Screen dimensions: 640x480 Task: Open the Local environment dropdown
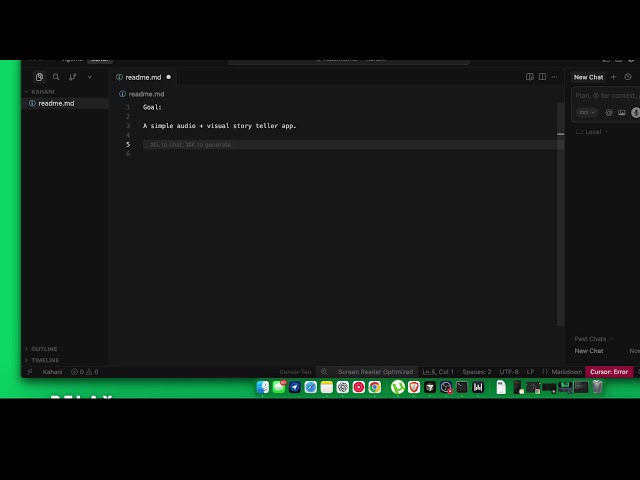pyautogui.click(x=592, y=132)
